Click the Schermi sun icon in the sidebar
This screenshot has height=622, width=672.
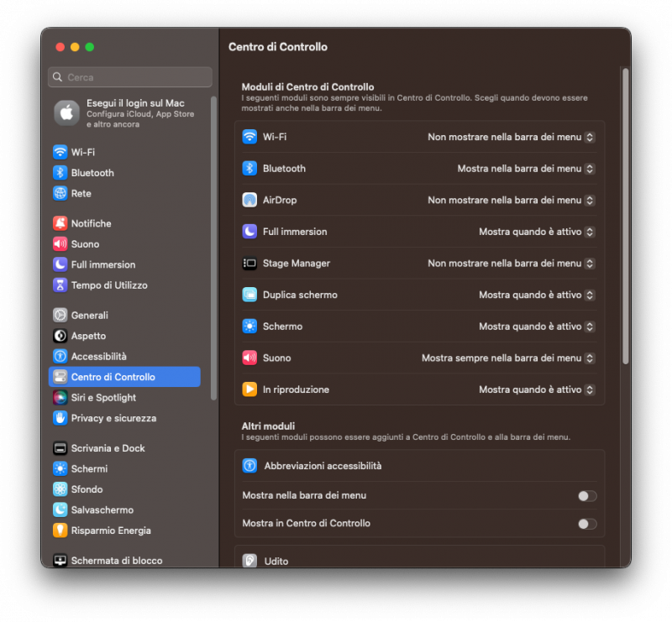point(60,468)
